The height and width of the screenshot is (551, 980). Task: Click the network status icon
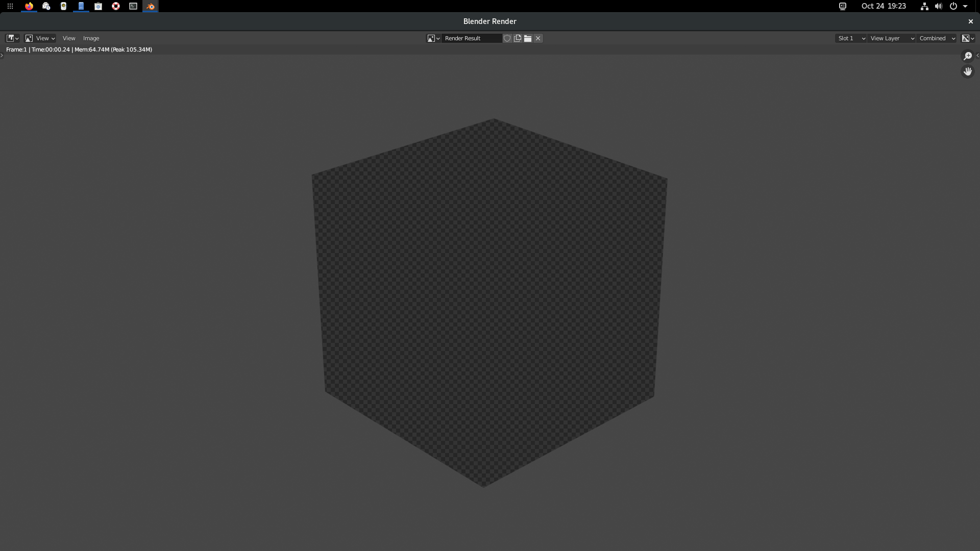(x=924, y=6)
